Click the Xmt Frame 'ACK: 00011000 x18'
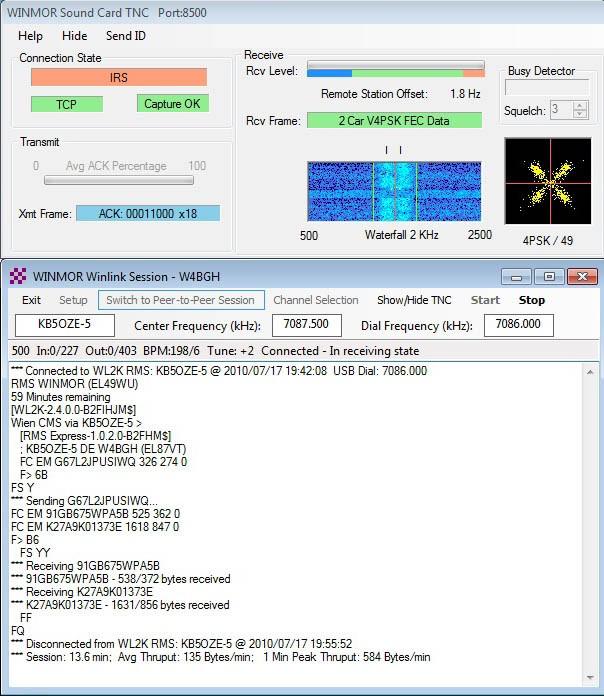The height and width of the screenshot is (696, 604). [148, 214]
